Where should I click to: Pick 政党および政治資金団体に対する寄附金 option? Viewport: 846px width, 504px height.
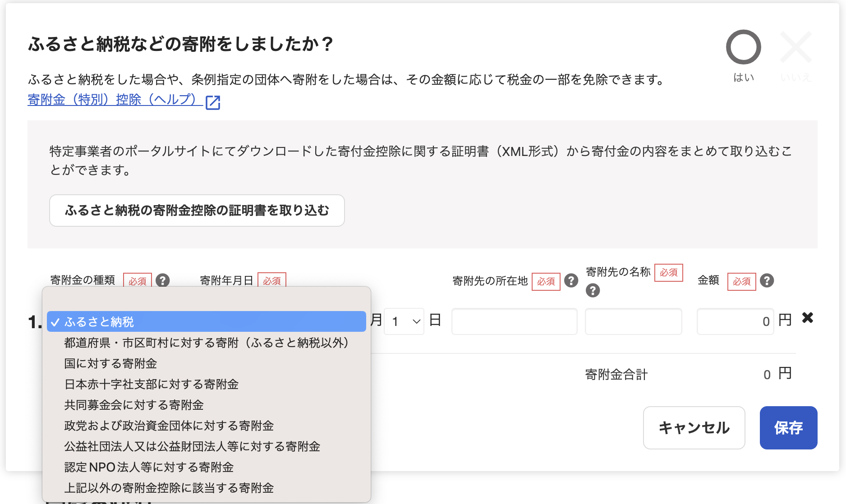pos(169,426)
